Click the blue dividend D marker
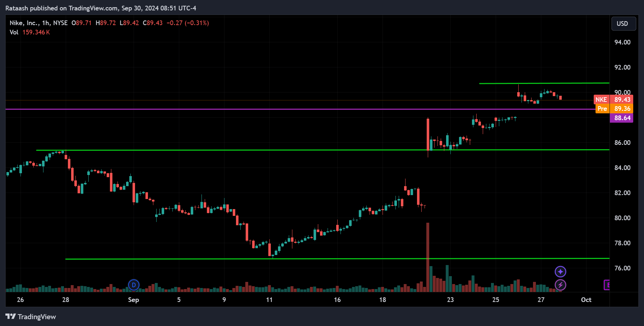The image size is (644, 326). coord(134,285)
